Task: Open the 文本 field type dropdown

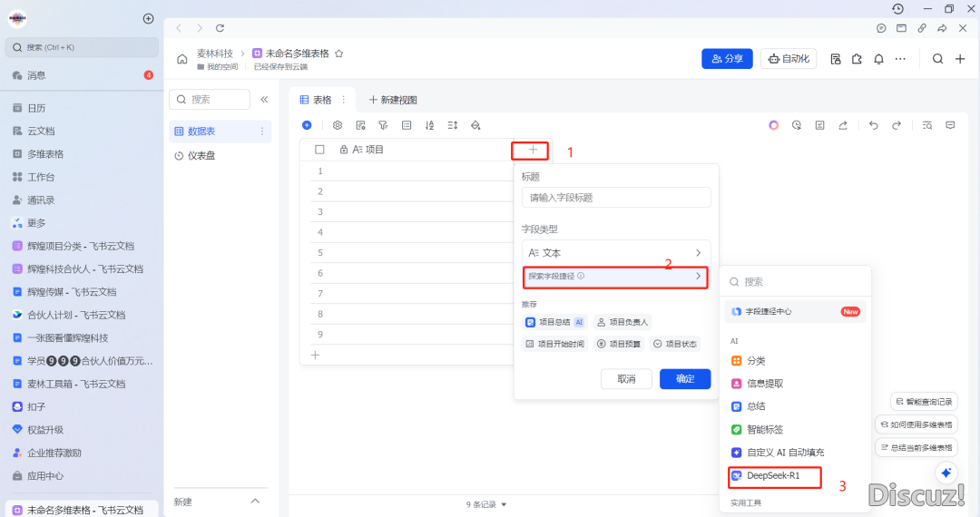Action: (615, 253)
